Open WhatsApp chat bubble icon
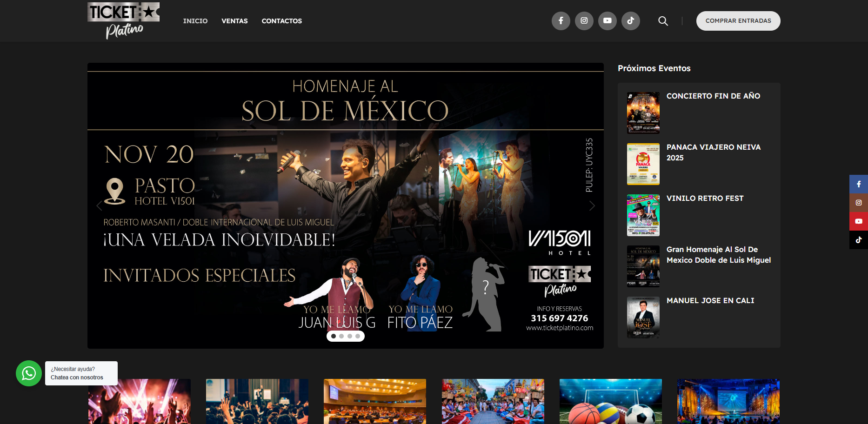868x424 pixels. coord(29,373)
